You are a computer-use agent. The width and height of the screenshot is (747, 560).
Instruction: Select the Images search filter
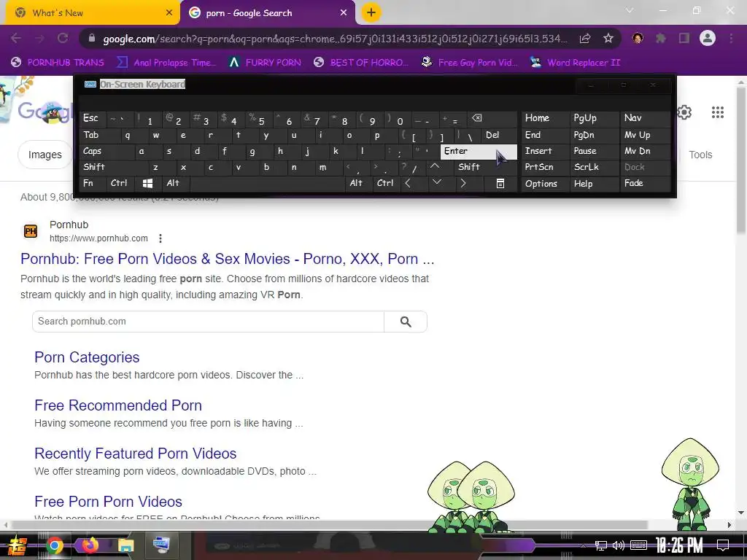coord(44,155)
